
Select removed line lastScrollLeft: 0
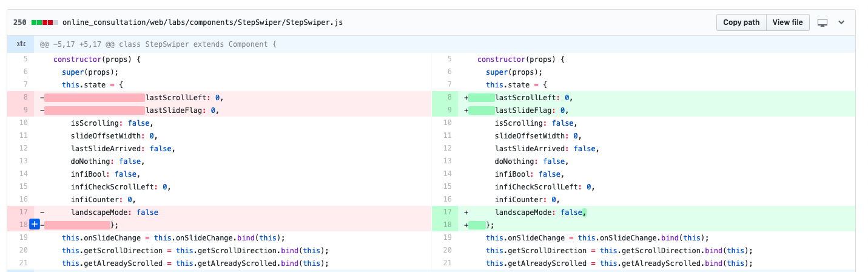(x=233, y=98)
